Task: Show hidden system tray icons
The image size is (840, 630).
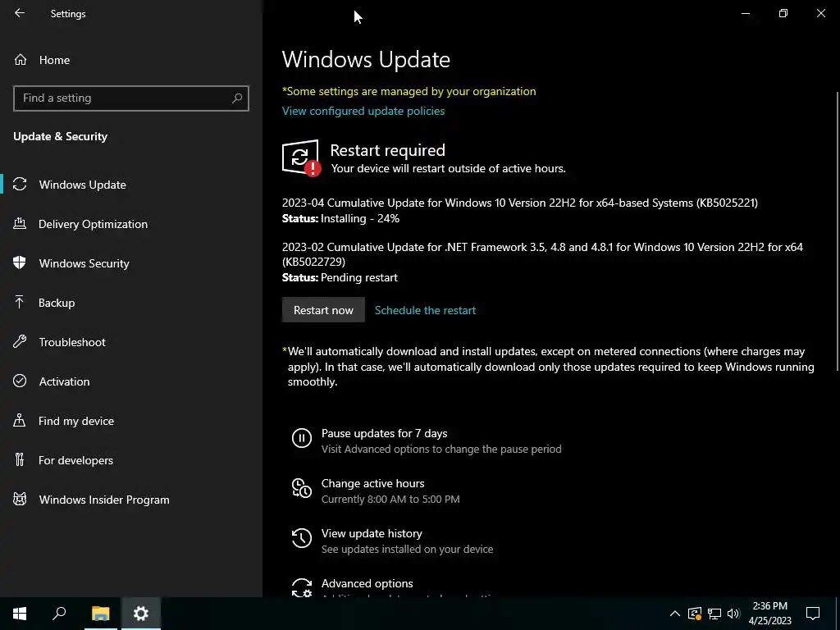Action: pos(675,614)
